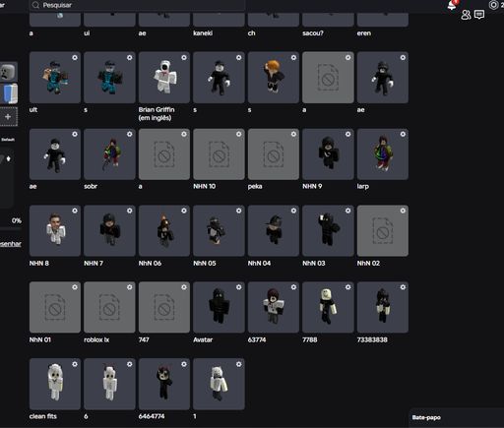504x428 pixels.
Task: Open the gear icon on the larp outfit
Action: (x=403, y=134)
